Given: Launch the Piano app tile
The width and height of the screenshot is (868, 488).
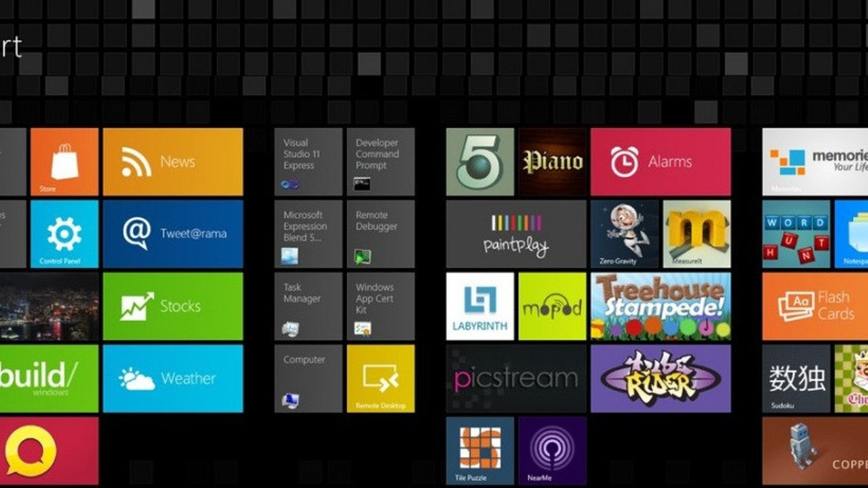Looking at the screenshot, I should (553, 162).
